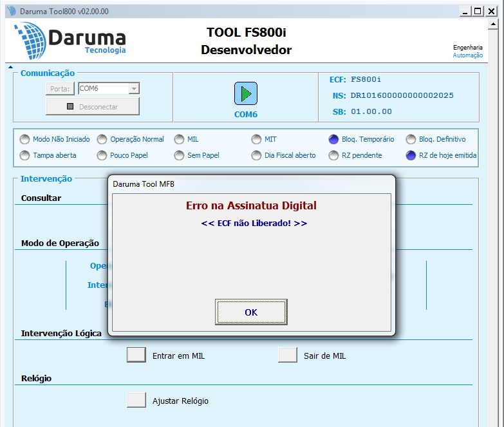Click the COM6 label under play icon
This screenshot has width=504, height=427.
tap(246, 115)
